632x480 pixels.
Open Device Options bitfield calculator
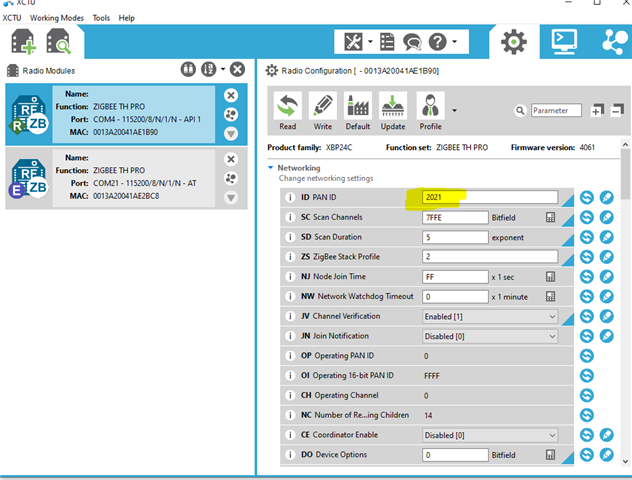coord(550,455)
